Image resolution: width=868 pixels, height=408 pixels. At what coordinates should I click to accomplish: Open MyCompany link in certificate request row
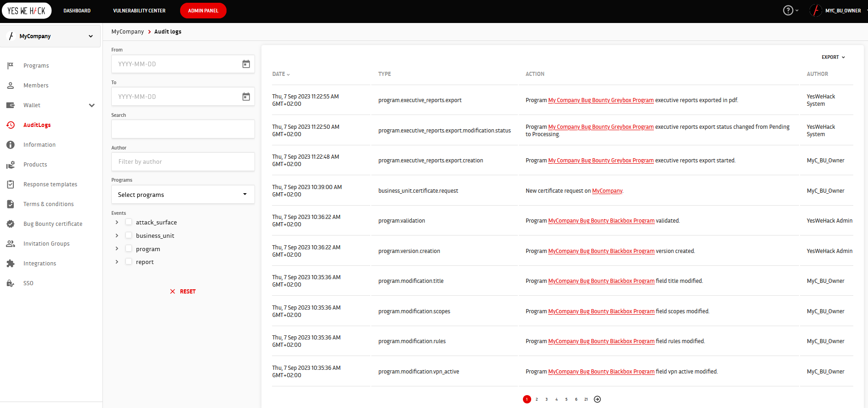[607, 191]
